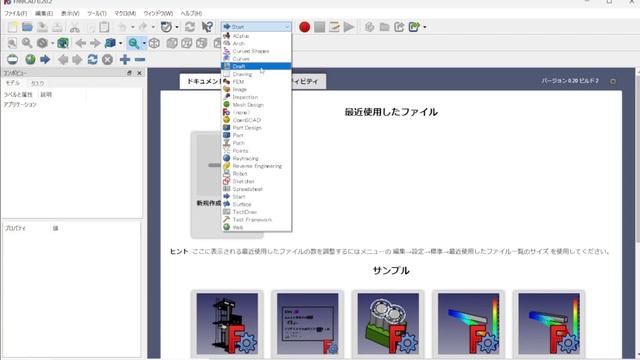This screenshot has height=360, width=640.
Task: Open the 編集(E) menu
Action: [x=44, y=13]
